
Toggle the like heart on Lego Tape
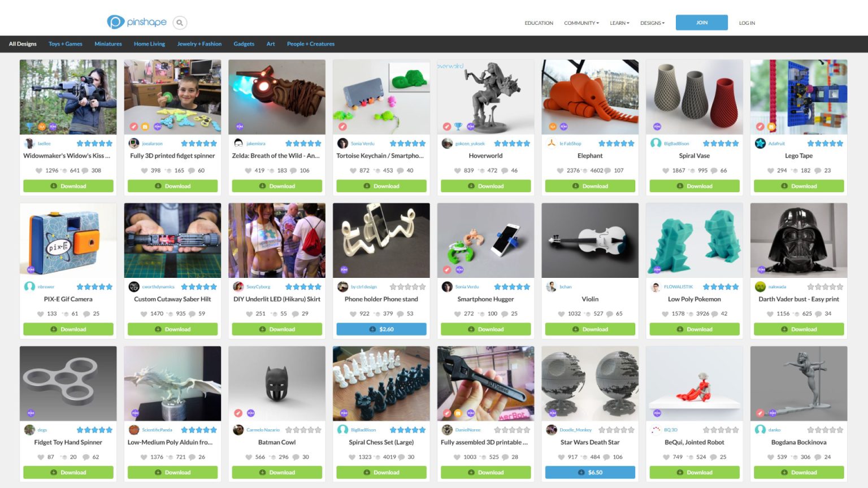(770, 170)
